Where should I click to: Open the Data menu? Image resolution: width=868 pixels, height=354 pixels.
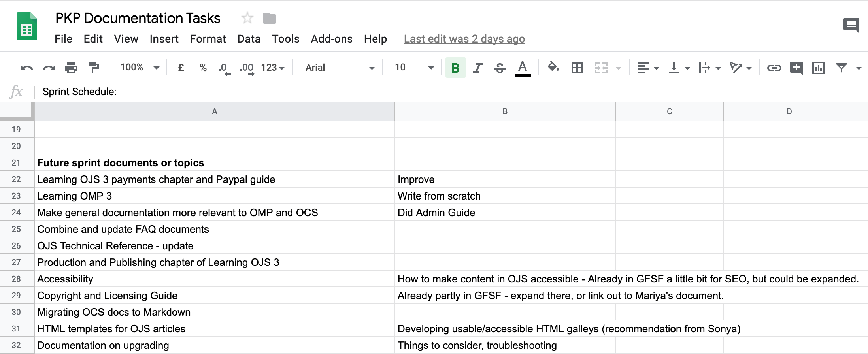(x=249, y=39)
